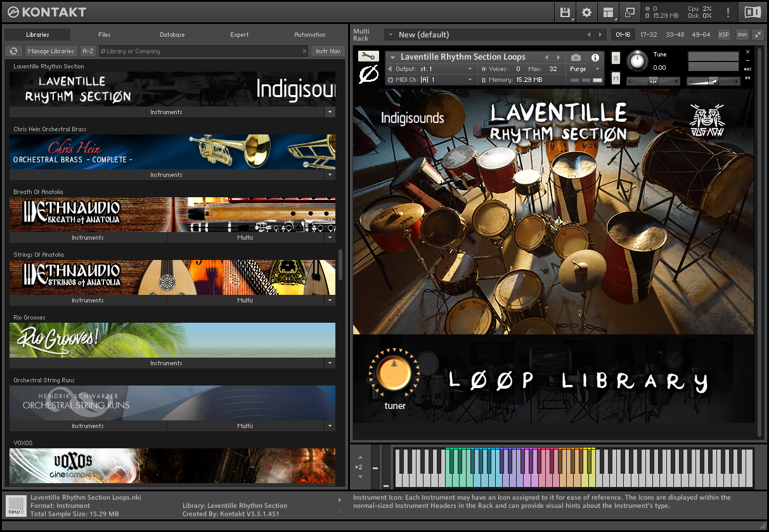Click the Manage Libraries button
769x532 pixels.
pos(51,51)
